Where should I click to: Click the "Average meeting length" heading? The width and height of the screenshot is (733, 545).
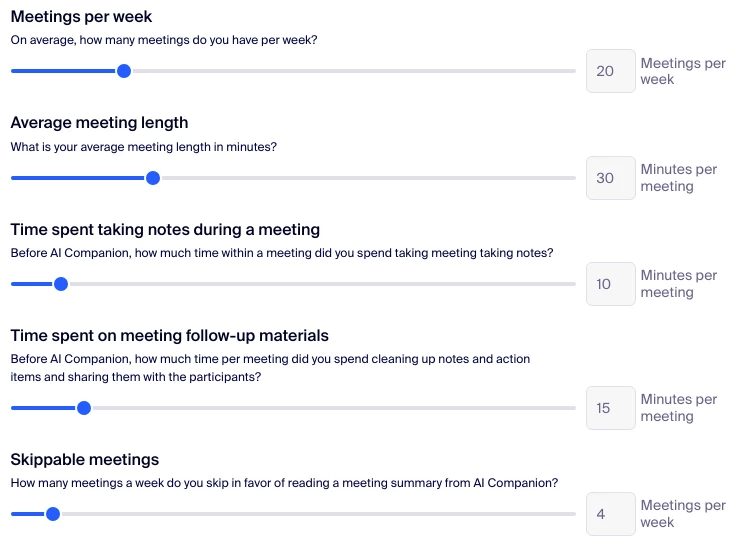(x=99, y=123)
